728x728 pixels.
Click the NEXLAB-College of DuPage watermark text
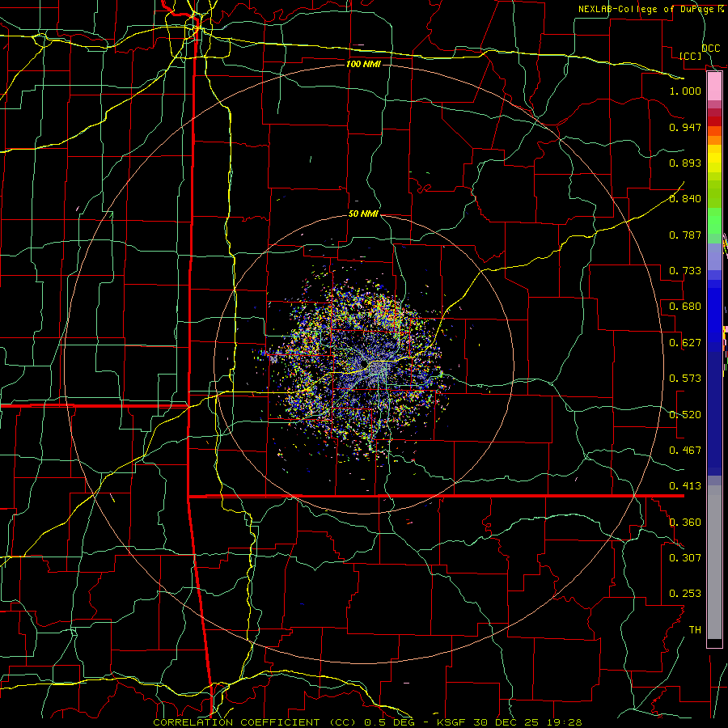click(650, 9)
